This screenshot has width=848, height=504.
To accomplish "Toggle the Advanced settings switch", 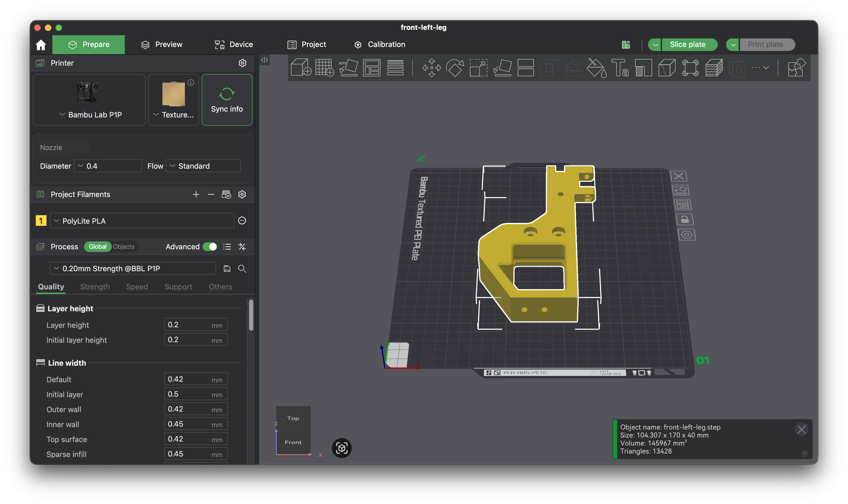I will tap(210, 247).
